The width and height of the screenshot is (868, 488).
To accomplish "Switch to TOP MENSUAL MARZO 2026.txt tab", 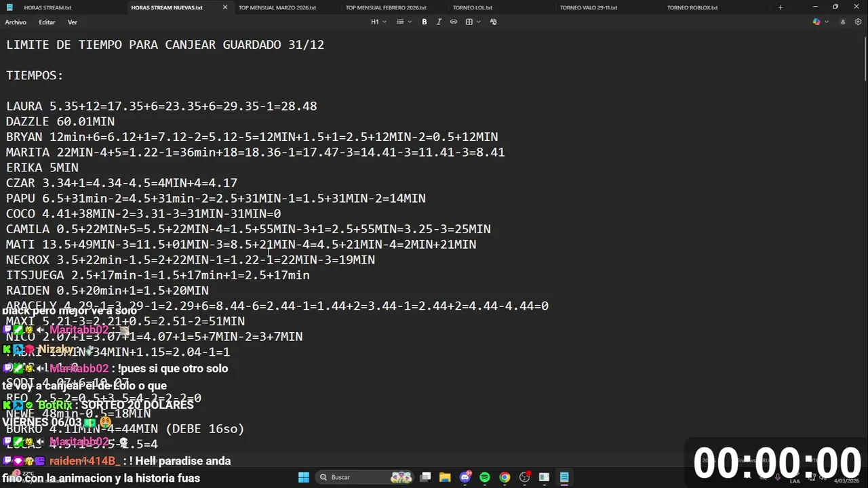I will tap(277, 7).
